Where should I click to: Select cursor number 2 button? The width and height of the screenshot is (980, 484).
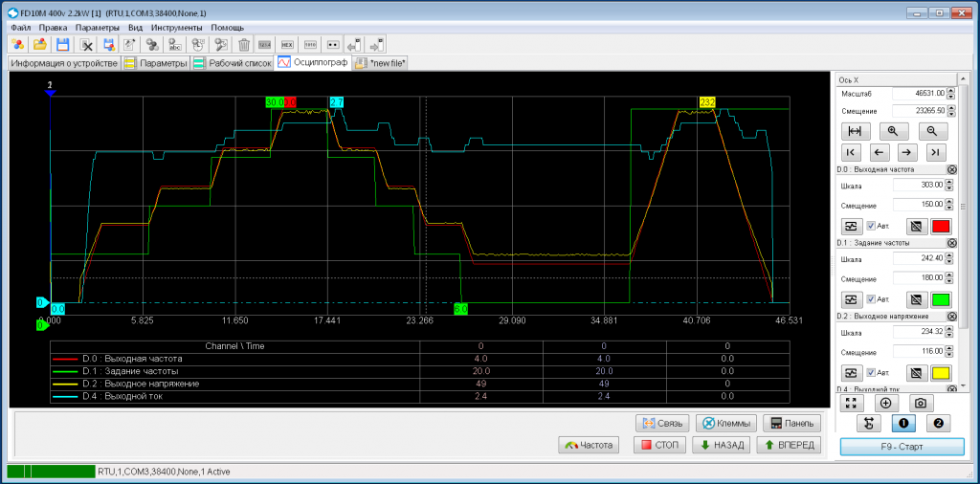click(x=938, y=424)
